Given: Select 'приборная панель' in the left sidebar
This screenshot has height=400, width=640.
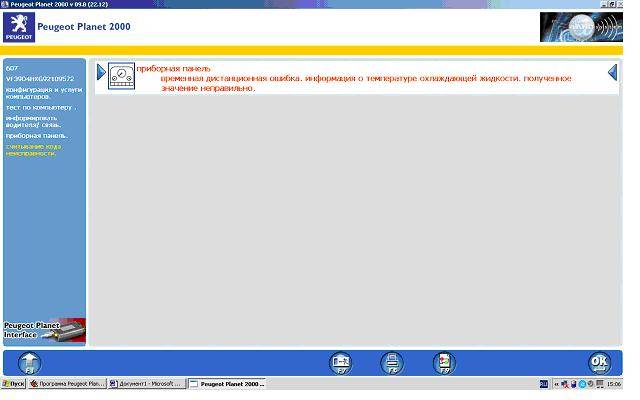Looking at the screenshot, I should [x=36, y=135].
